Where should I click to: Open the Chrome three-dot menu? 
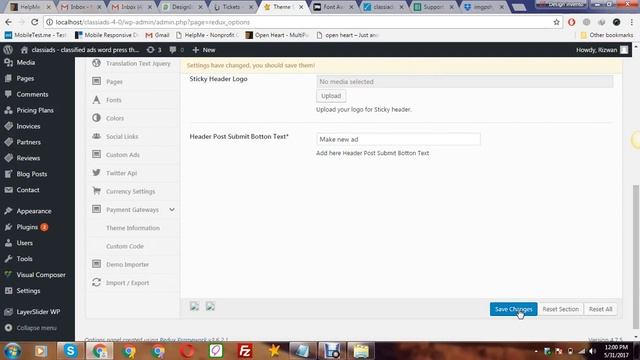click(632, 22)
